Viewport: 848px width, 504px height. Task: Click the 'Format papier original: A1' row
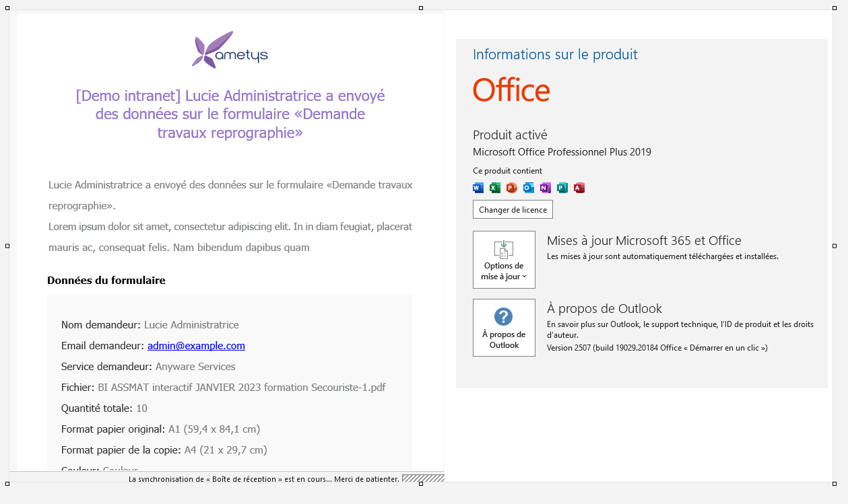pyautogui.click(x=161, y=429)
